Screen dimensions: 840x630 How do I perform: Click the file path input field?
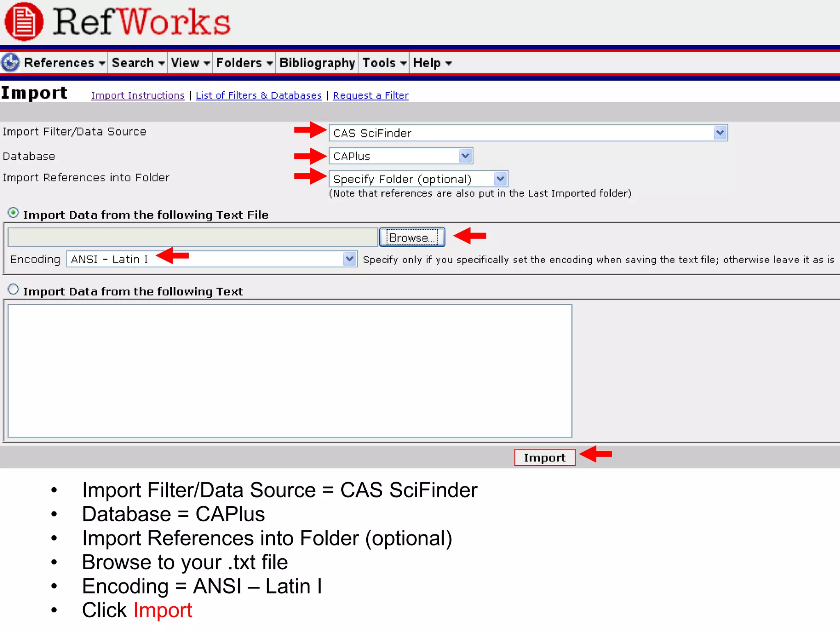pos(193,237)
